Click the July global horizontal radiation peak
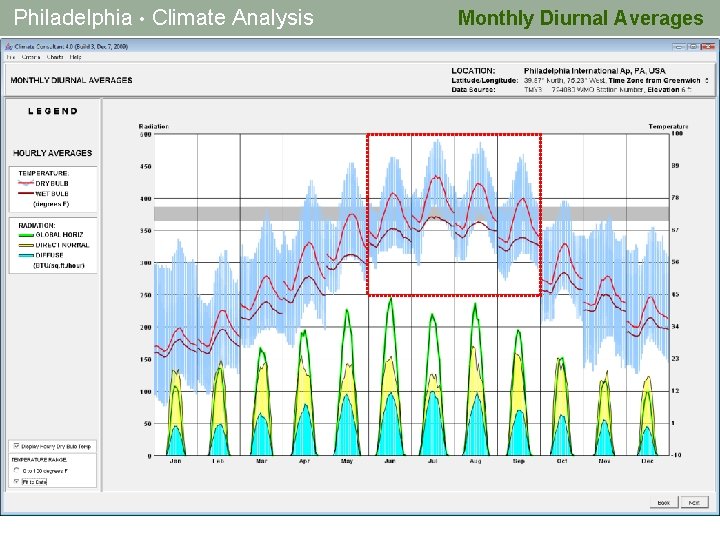The height and width of the screenshot is (540, 720). coord(432,315)
